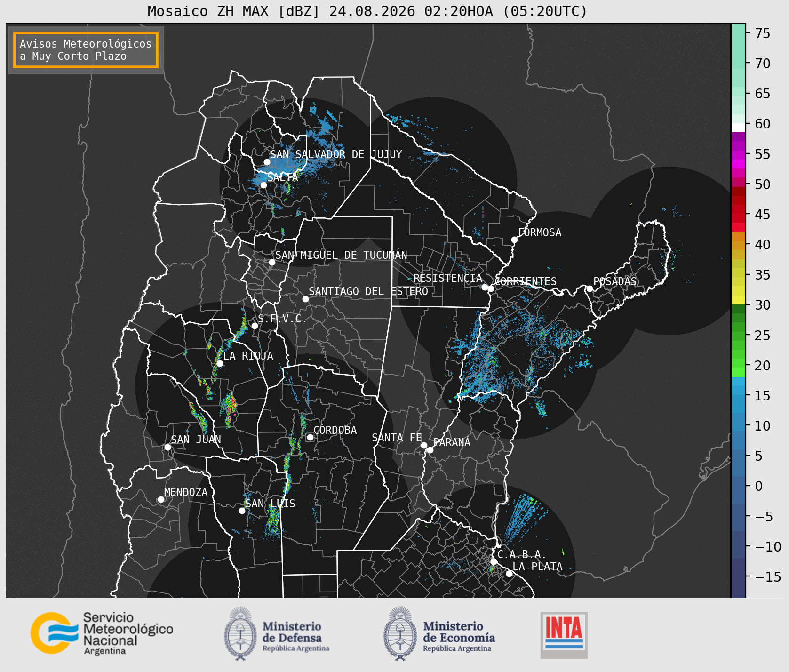Click the Santa Fe city marker dot
Viewport: 789px width, 672px height.
tap(424, 445)
